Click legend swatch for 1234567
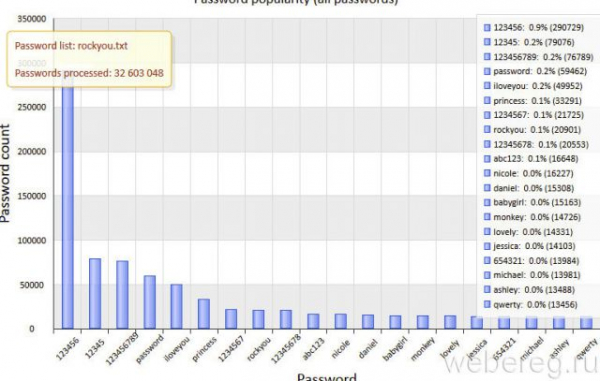Image resolution: width=600 pixels, height=381 pixels. coord(487,115)
